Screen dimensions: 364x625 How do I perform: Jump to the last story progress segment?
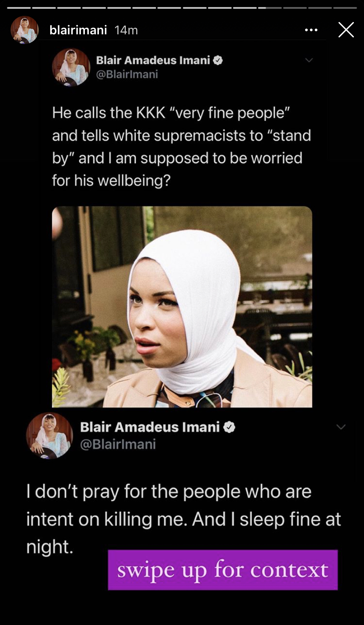345,7
